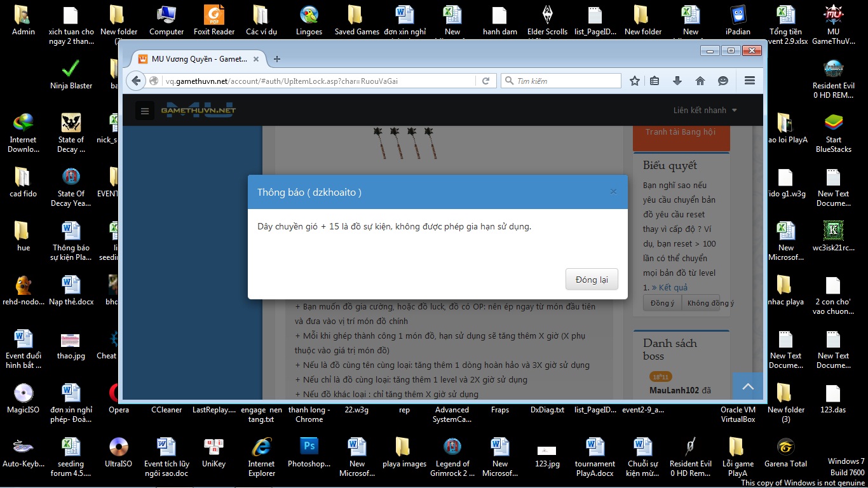Toggle the site sidebar hamburger button
This screenshot has width=868, height=488.
click(x=145, y=111)
